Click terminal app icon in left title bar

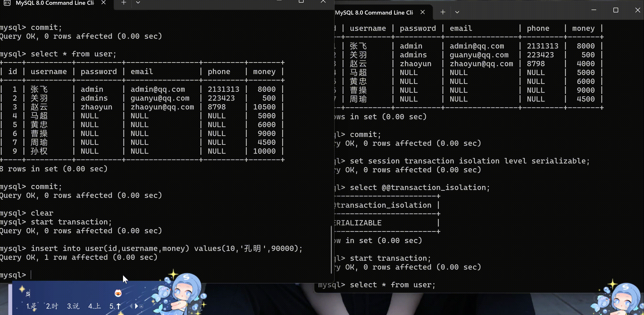pos(7,3)
